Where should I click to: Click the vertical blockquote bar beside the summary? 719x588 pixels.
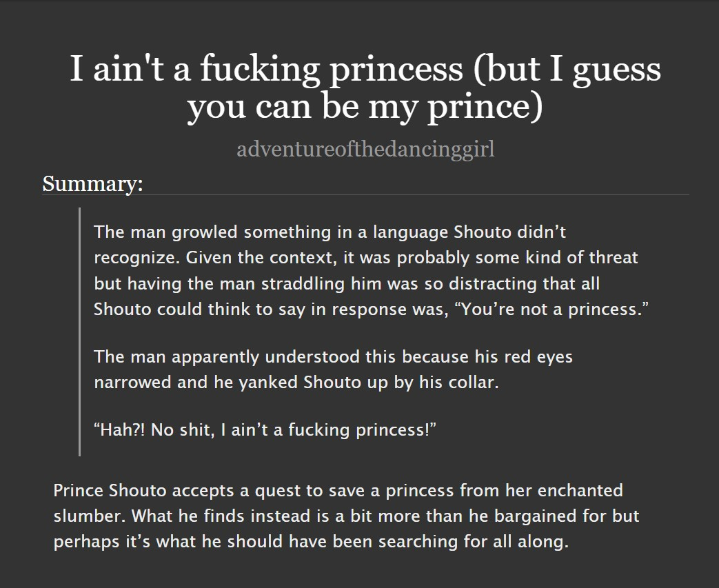tap(79, 331)
